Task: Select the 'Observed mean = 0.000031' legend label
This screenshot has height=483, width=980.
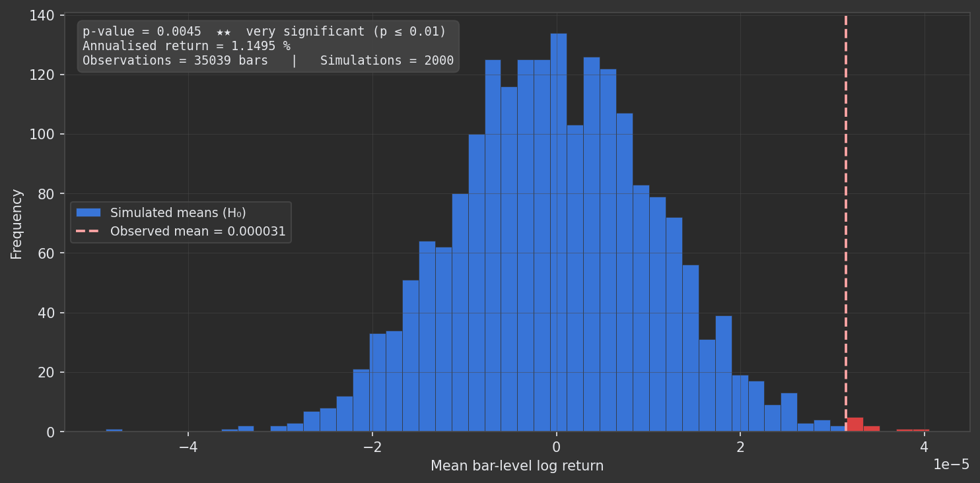Action: point(197,232)
